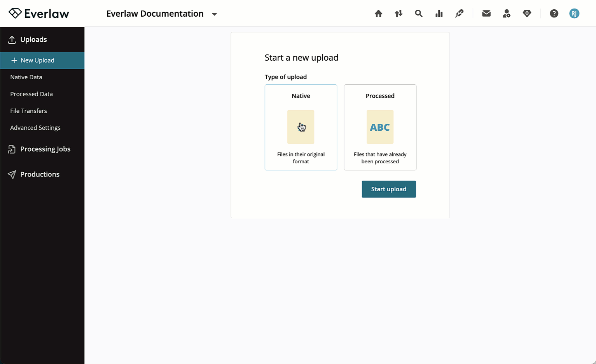Click the Uploads heading in sidebar
The height and width of the screenshot is (364, 596).
click(33, 40)
